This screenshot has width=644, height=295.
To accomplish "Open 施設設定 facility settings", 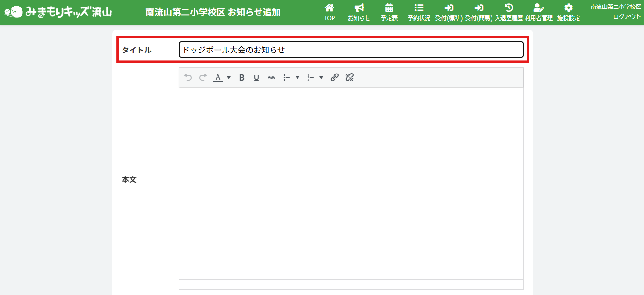I will click(568, 12).
